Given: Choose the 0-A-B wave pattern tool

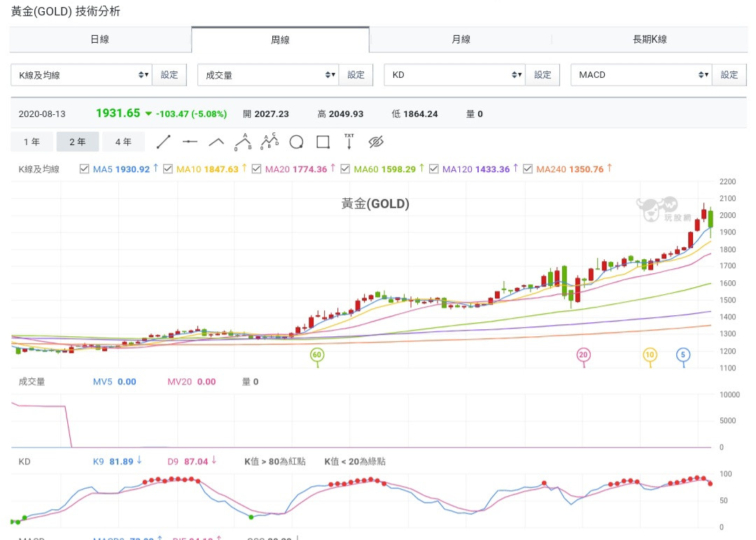Looking at the screenshot, I should coord(244,142).
